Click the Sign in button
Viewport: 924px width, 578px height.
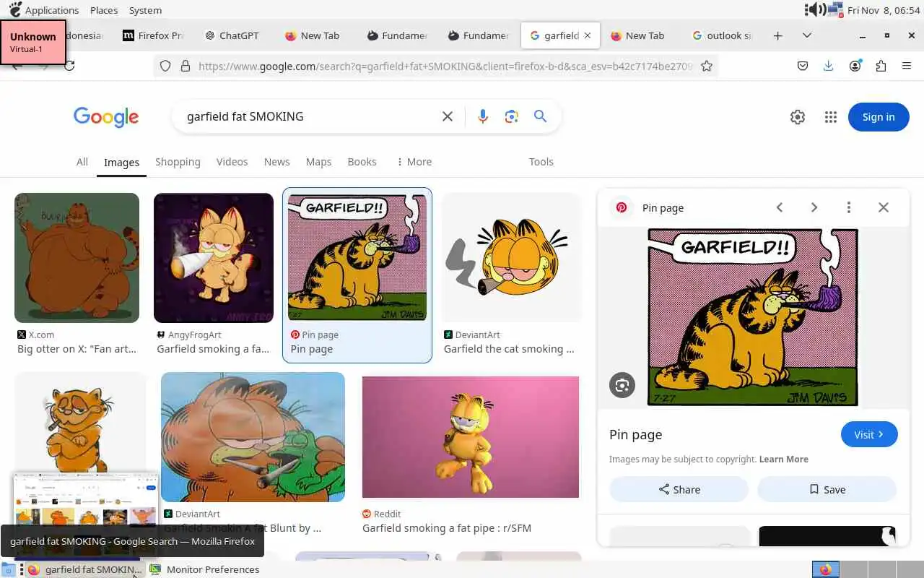click(x=879, y=117)
